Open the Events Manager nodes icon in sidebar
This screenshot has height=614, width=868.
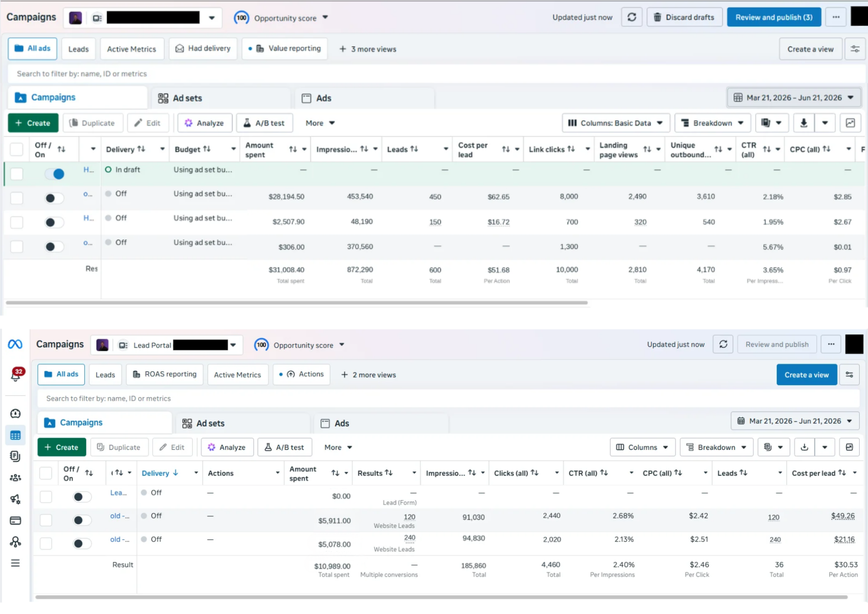pos(15,542)
